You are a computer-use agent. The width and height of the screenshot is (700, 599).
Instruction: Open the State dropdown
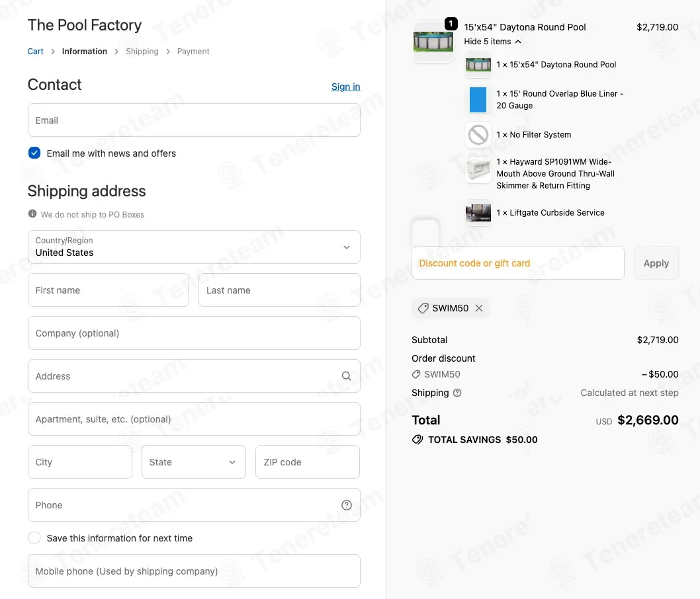(x=193, y=462)
